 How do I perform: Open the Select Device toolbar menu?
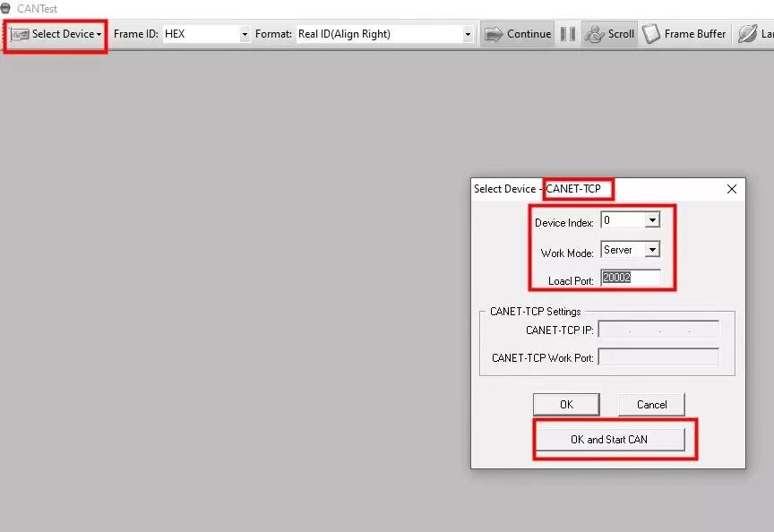56,34
